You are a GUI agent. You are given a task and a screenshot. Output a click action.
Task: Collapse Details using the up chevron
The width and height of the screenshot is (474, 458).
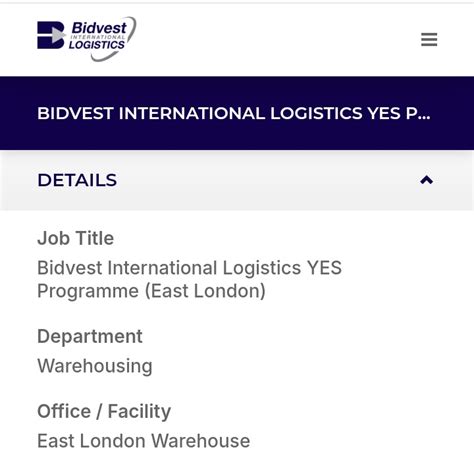point(426,180)
